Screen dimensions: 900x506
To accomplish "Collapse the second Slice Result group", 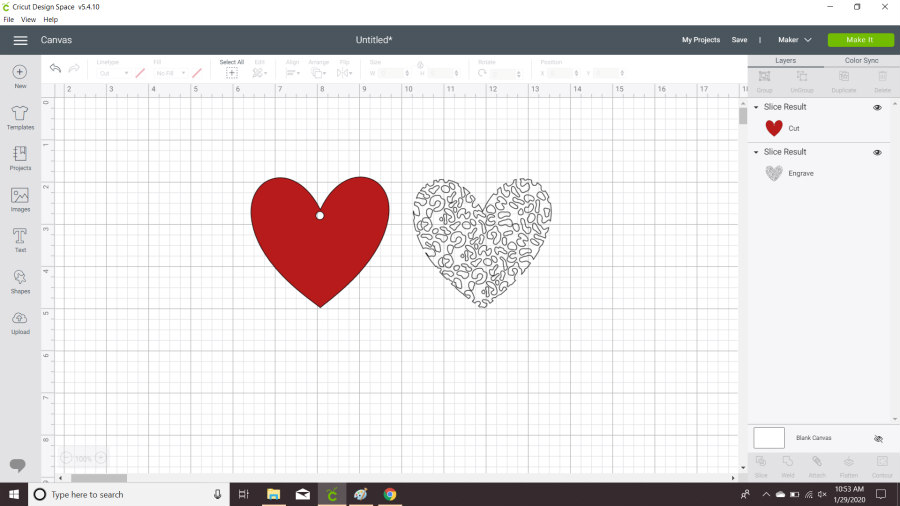I will pos(756,152).
